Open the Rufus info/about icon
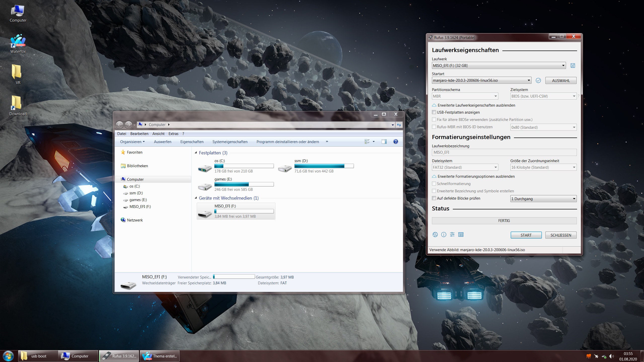644x362 pixels. tap(444, 235)
